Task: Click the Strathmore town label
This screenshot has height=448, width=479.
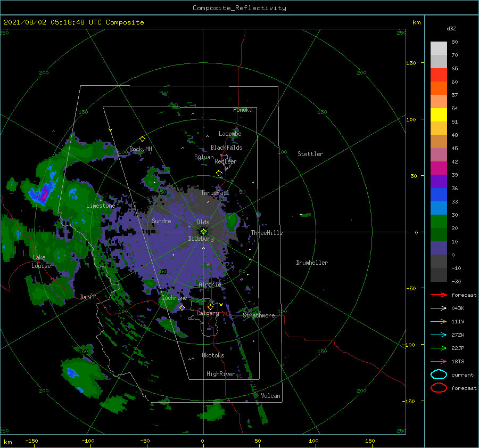Action: click(259, 315)
